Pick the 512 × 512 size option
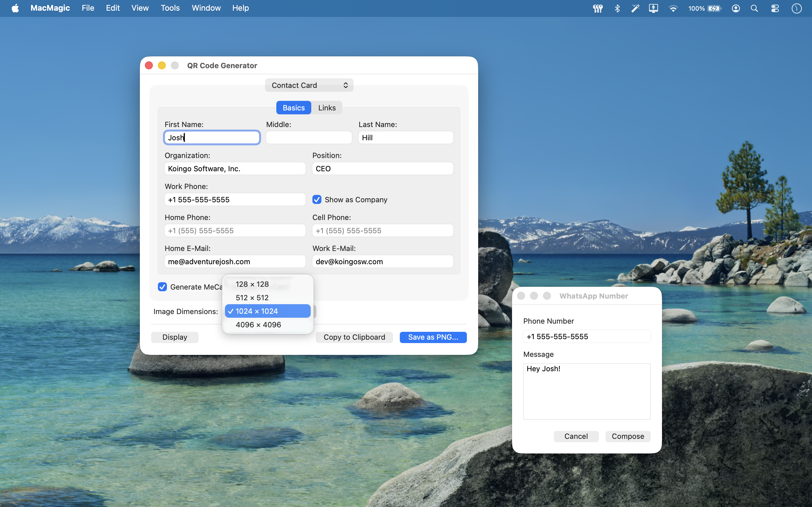Viewport: 812px width, 507px height. click(252, 298)
